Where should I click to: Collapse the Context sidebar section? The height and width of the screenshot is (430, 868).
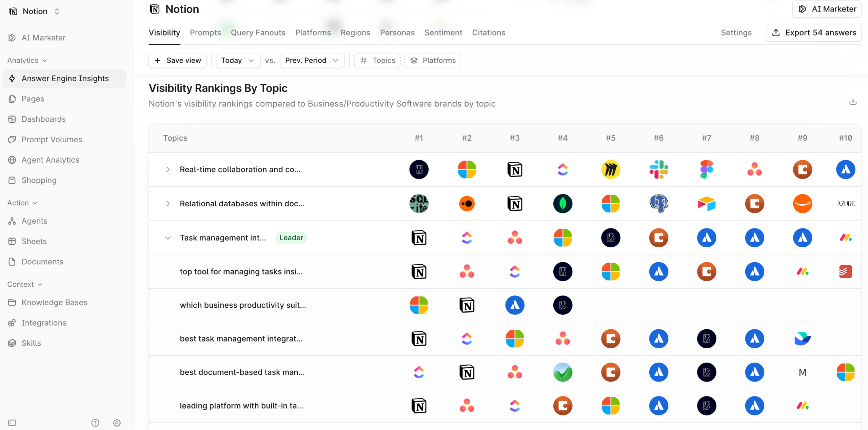click(25, 284)
